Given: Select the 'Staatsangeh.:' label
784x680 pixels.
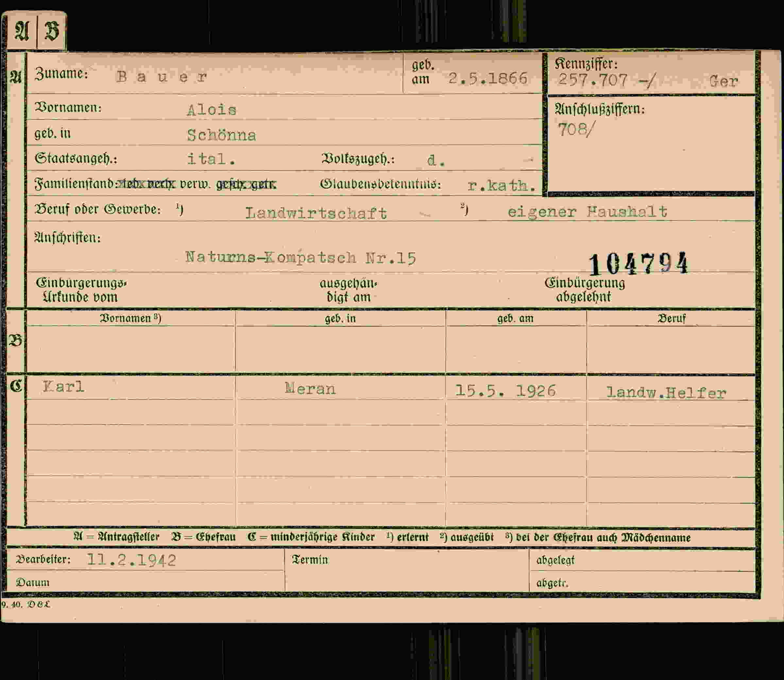Looking at the screenshot, I should (x=76, y=158).
